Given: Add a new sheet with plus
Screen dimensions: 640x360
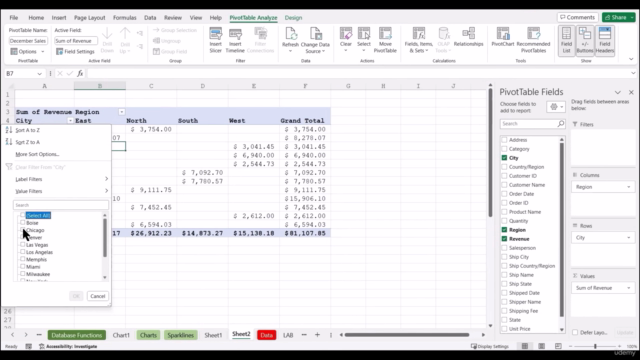Looking at the screenshot, I should click(317, 335).
